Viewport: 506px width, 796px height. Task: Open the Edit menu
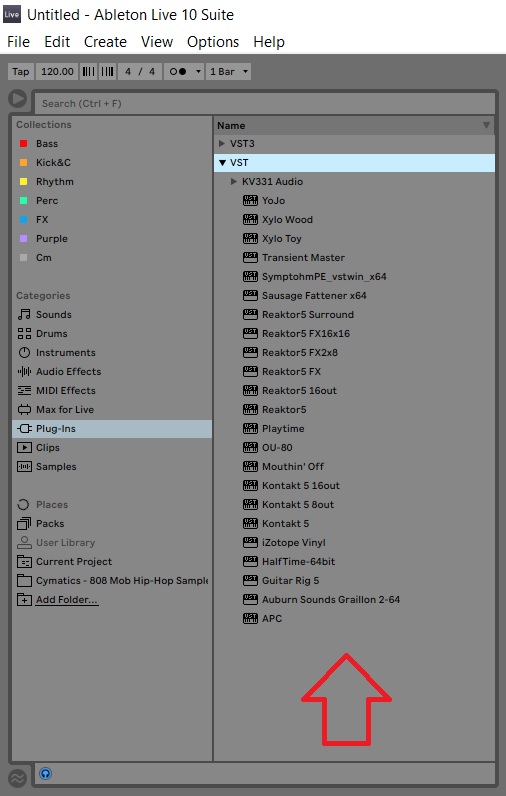click(57, 42)
